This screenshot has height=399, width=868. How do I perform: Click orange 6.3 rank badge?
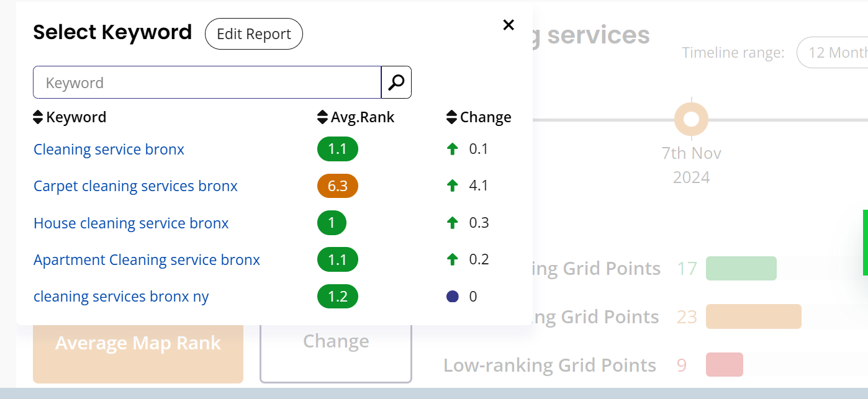337,186
